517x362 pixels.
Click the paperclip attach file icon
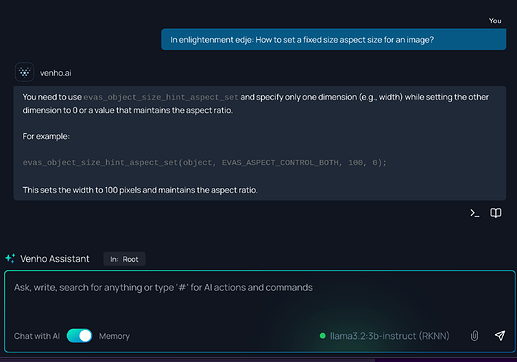click(x=474, y=336)
